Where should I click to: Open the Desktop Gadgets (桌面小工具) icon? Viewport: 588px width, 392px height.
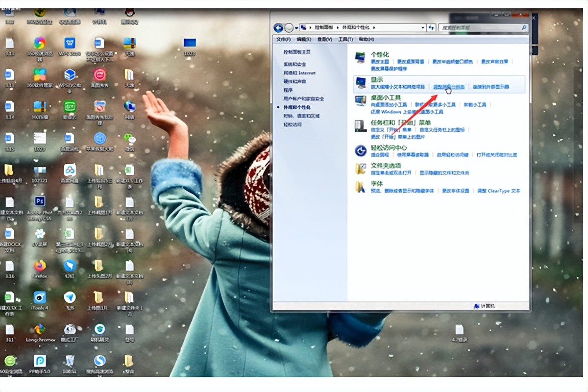pos(361,101)
